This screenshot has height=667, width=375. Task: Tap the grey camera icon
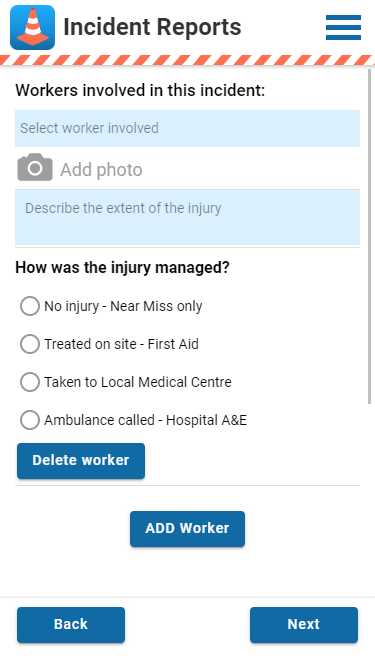pos(35,168)
